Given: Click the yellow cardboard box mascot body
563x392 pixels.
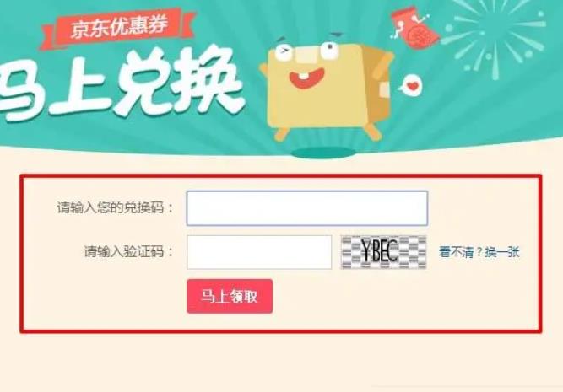Looking at the screenshot, I should [325, 86].
